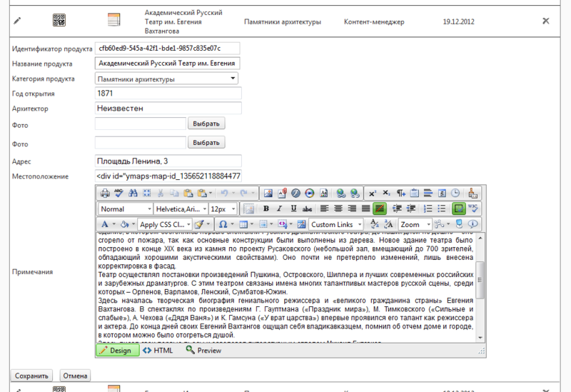Expand the paste options arrow
The height and width of the screenshot is (392, 571).
pyautogui.click(x=210, y=193)
